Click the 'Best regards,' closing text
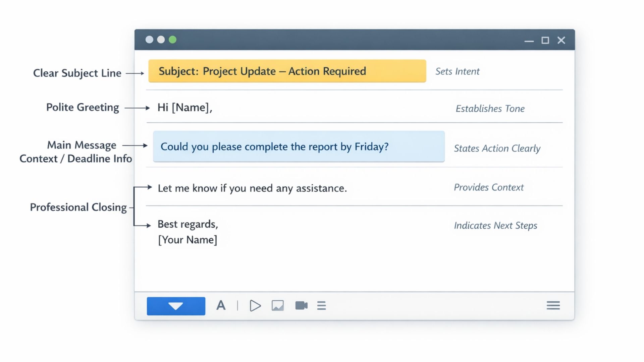The width and height of the screenshot is (644, 362). (188, 224)
